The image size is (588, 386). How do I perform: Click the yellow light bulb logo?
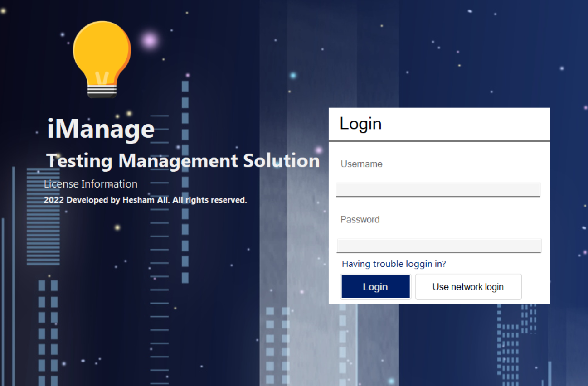tap(102, 54)
